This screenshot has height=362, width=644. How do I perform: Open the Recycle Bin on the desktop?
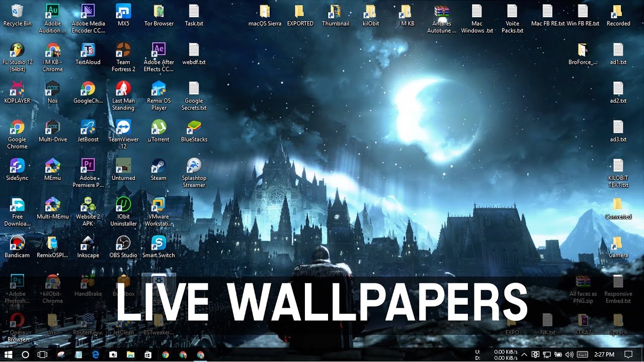[17, 15]
